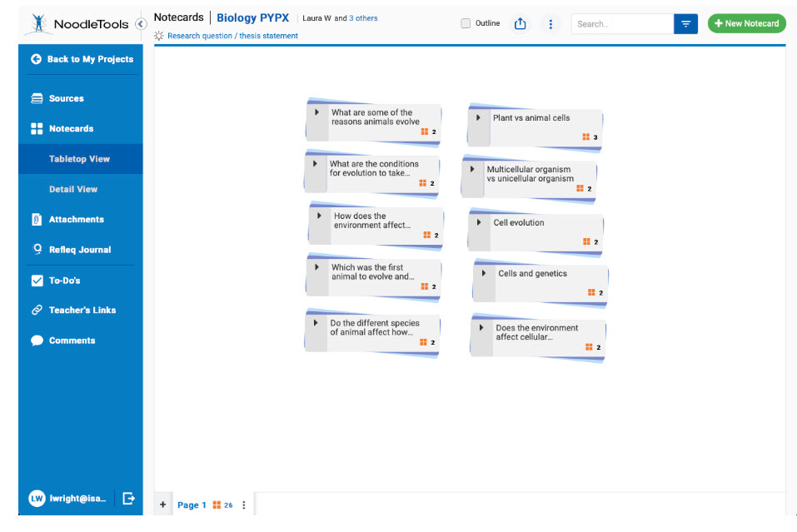This screenshot has width=797, height=532.
Task: Go Back to My Projects
Action: pyautogui.click(x=82, y=59)
